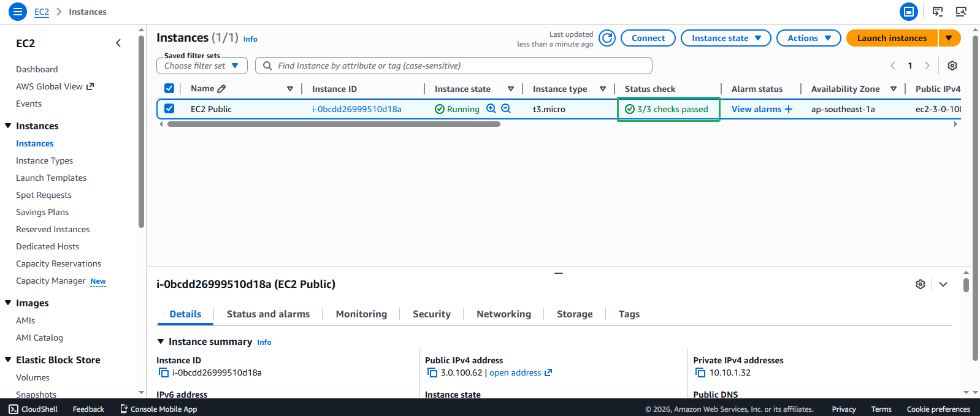Switch to the Details tab

(x=185, y=314)
